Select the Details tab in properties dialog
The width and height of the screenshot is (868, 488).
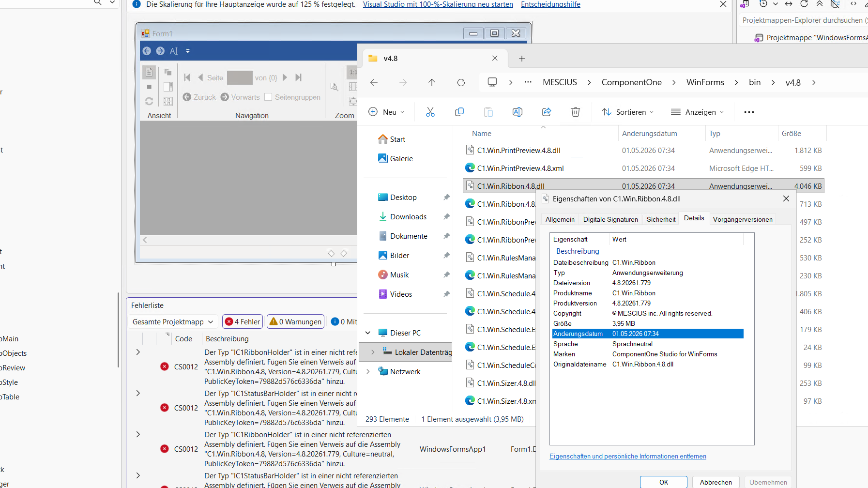pyautogui.click(x=694, y=218)
